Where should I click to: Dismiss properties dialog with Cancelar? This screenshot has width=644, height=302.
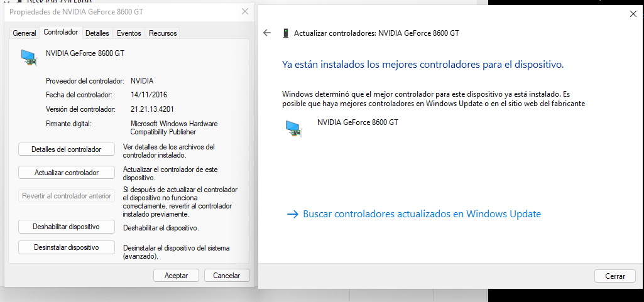227,276
